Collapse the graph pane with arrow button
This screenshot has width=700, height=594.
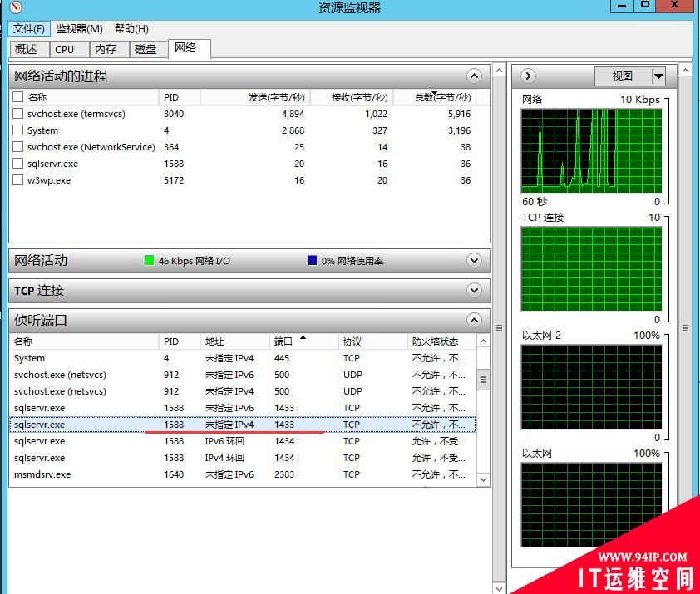pos(528,76)
